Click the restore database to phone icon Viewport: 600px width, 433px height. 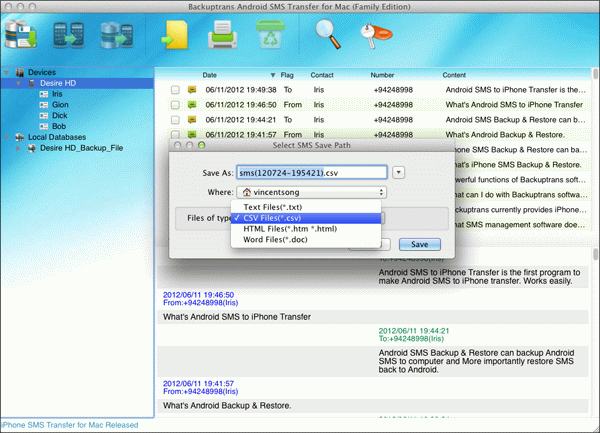[117, 35]
